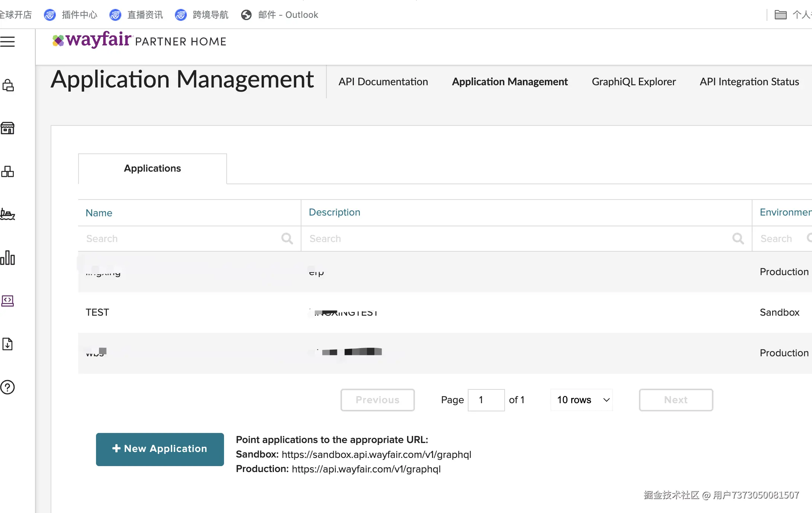Open the hamburger menu icon

[x=8, y=42]
